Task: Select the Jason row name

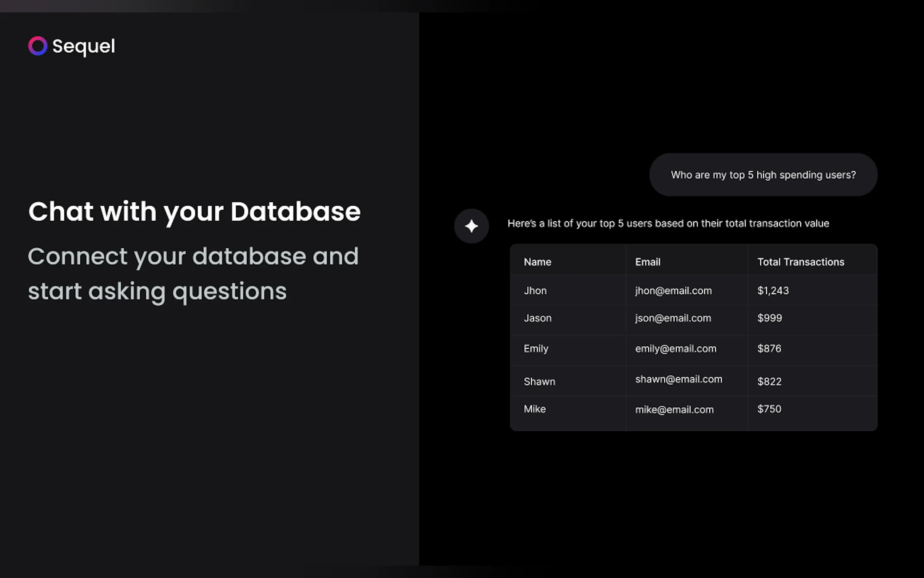Action: pos(537,318)
